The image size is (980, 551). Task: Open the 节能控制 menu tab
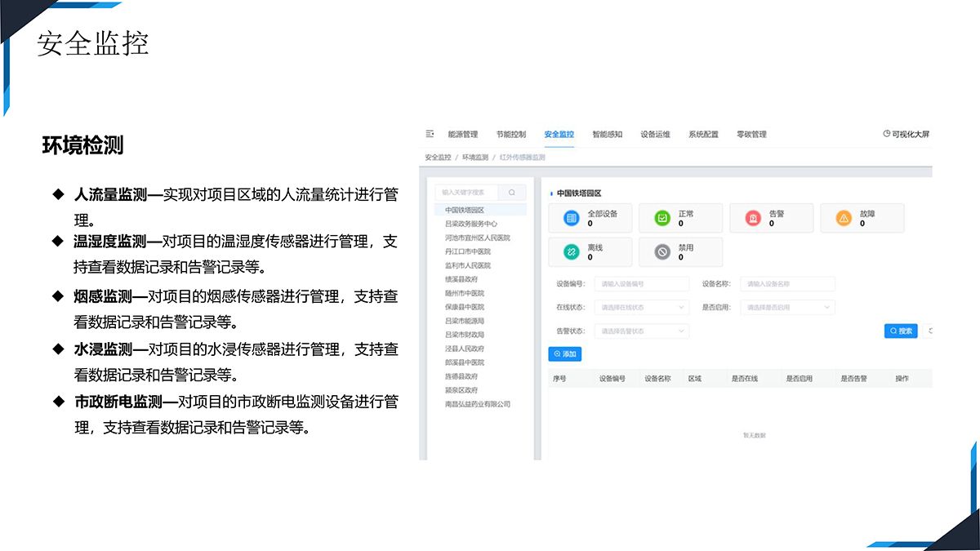click(x=511, y=134)
